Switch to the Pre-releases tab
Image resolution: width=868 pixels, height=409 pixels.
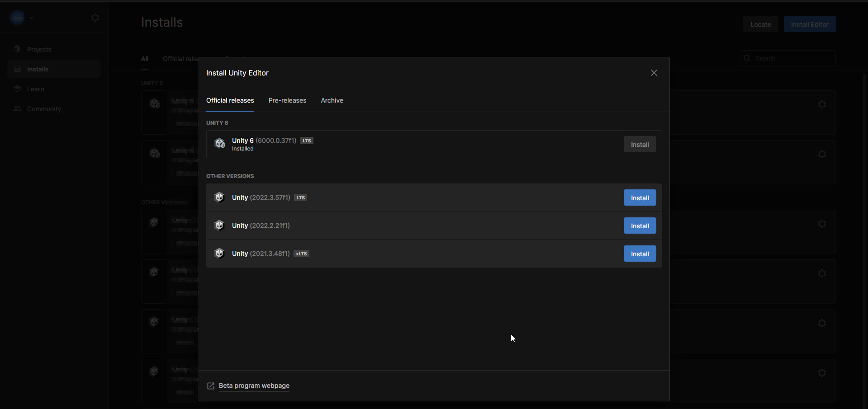[287, 100]
